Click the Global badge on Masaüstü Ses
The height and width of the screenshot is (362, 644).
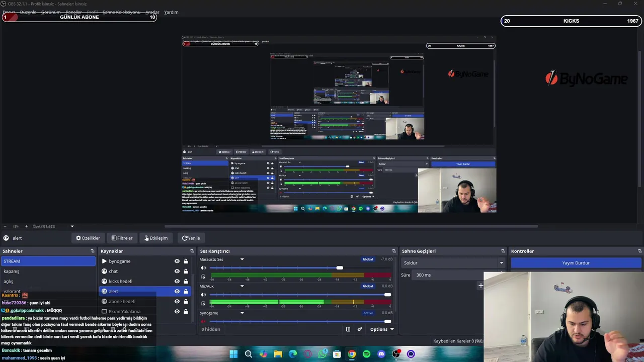(x=368, y=259)
